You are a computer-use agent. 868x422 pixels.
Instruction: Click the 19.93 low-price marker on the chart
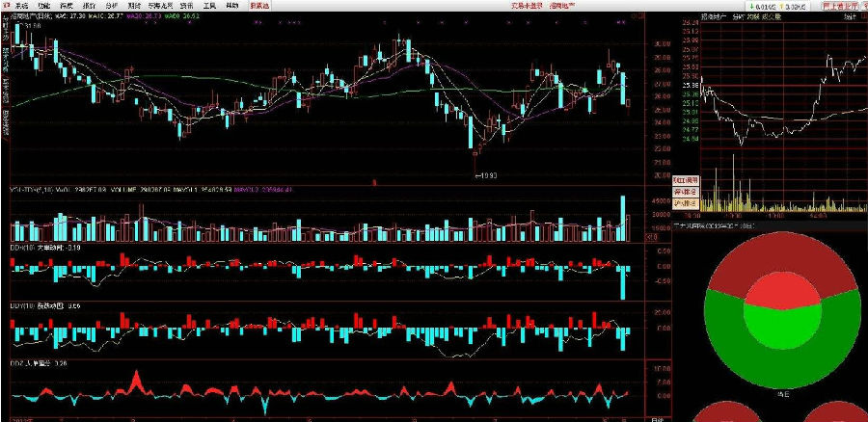click(x=487, y=176)
